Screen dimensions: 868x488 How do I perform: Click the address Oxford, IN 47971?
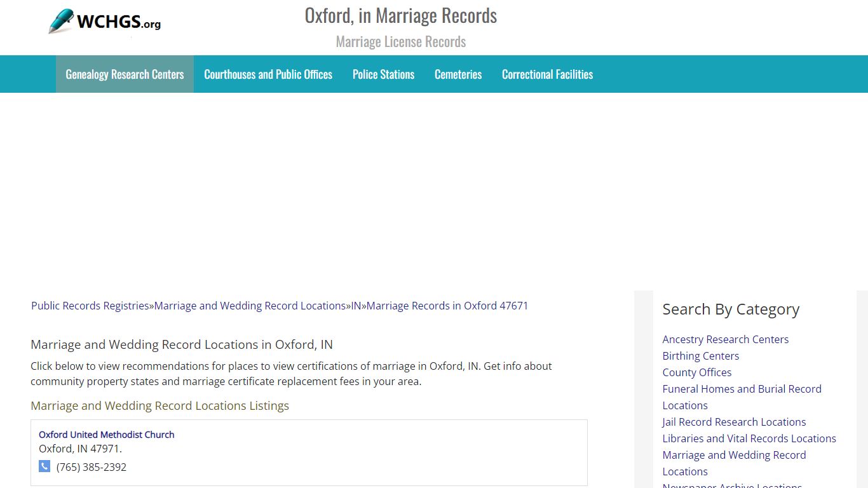pos(80,449)
